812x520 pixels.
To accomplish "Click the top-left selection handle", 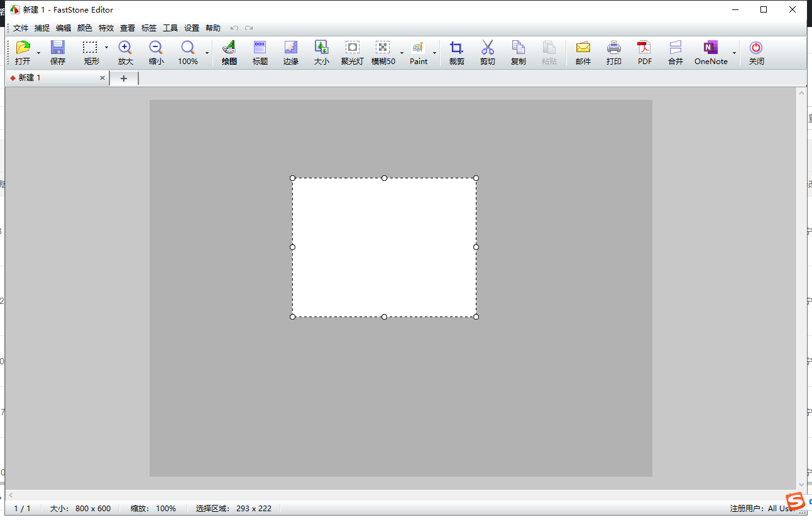I will pyautogui.click(x=292, y=178).
